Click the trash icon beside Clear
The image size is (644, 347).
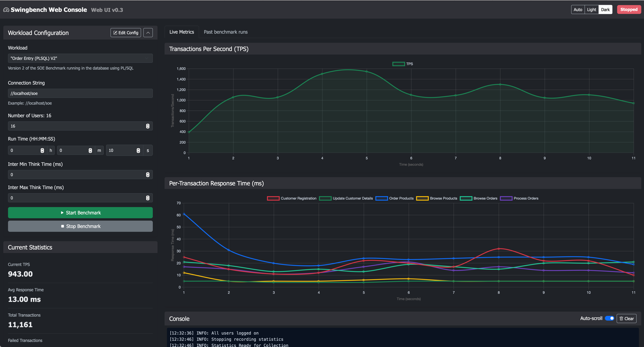pos(621,318)
